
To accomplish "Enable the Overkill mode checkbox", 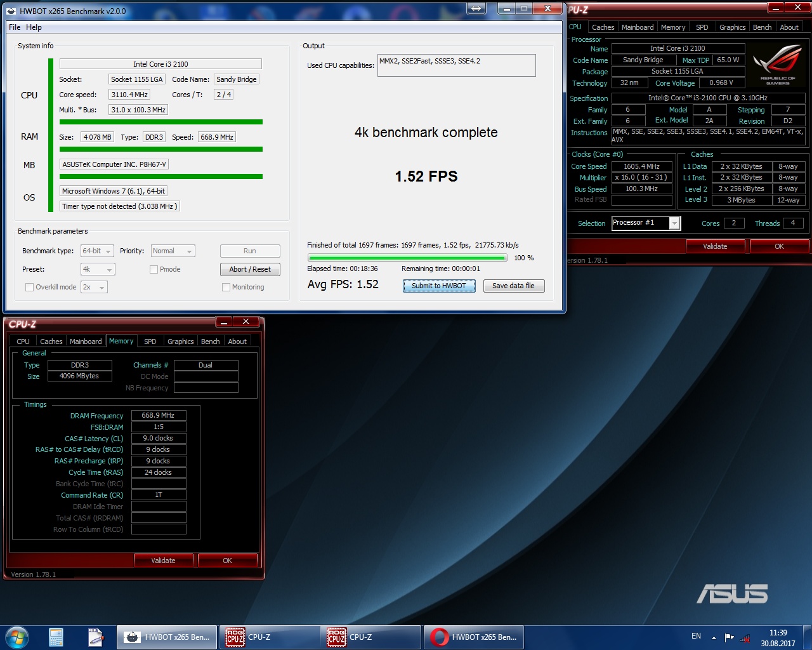I will [29, 287].
